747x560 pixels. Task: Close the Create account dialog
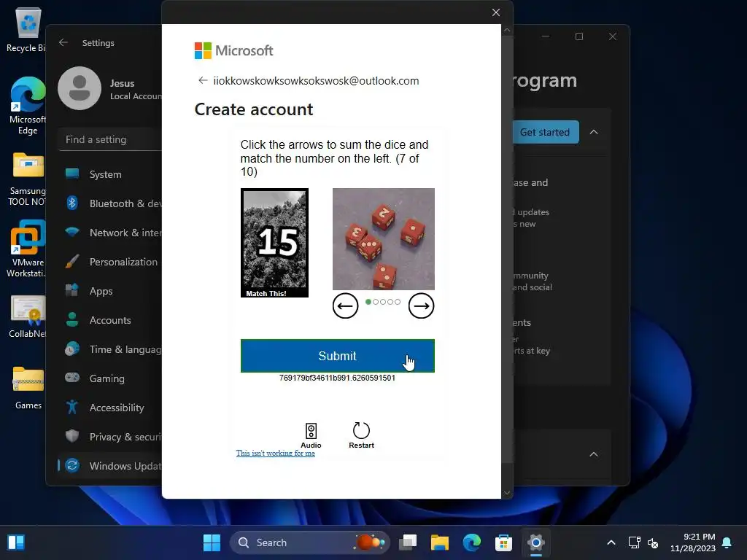[496, 12]
